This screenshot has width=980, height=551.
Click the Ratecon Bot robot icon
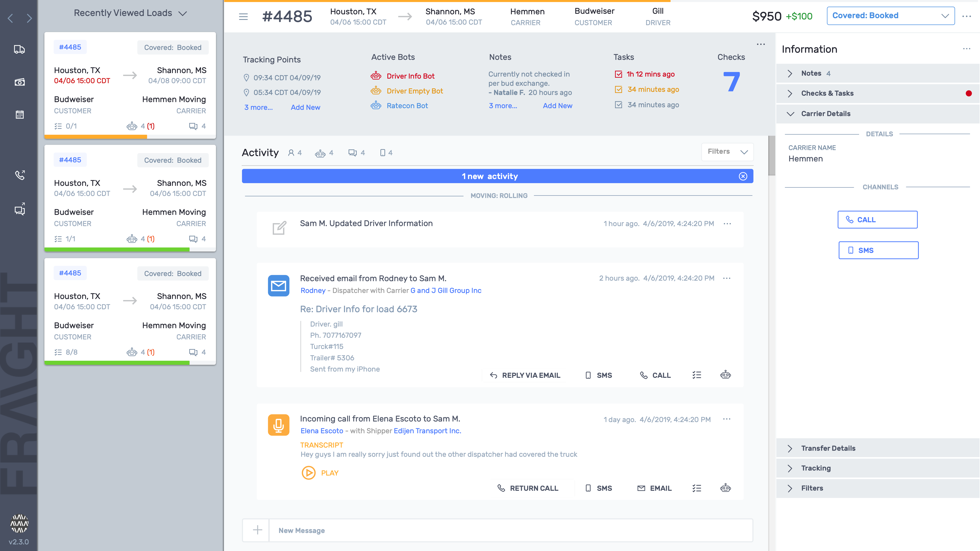pos(376,105)
